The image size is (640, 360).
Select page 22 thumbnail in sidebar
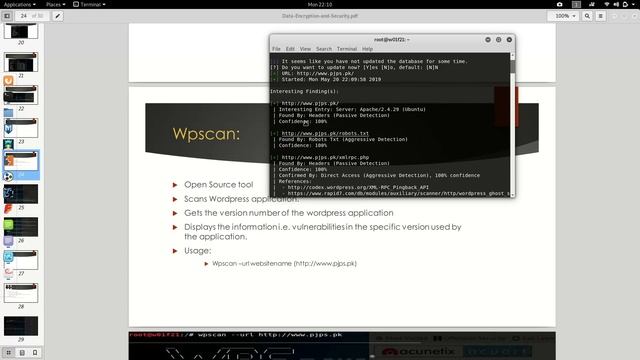(21, 95)
